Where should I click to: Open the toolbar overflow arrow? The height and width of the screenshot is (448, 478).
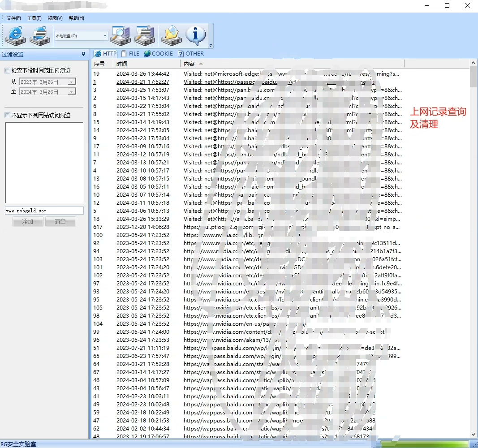pyautogui.click(x=211, y=46)
